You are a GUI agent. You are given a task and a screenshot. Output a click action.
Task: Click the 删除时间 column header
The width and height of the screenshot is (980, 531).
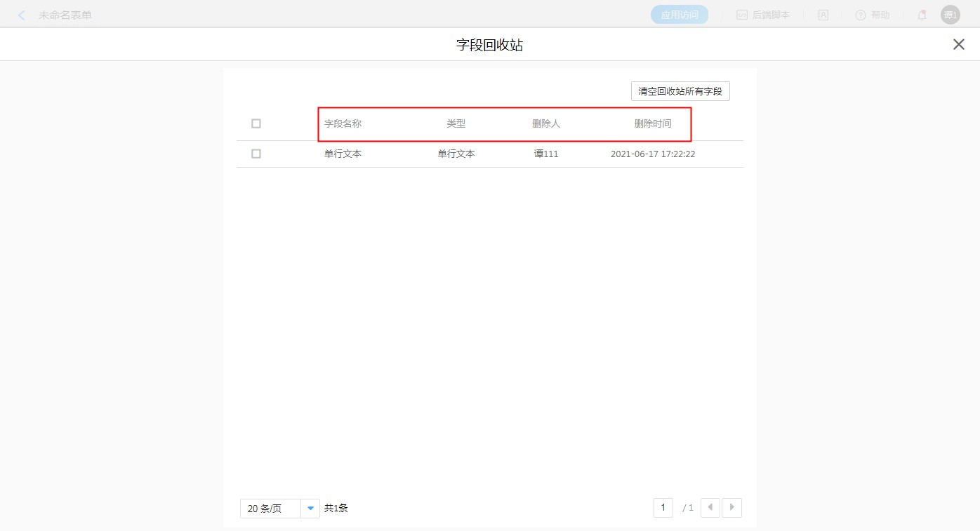click(x=652, y=123)
